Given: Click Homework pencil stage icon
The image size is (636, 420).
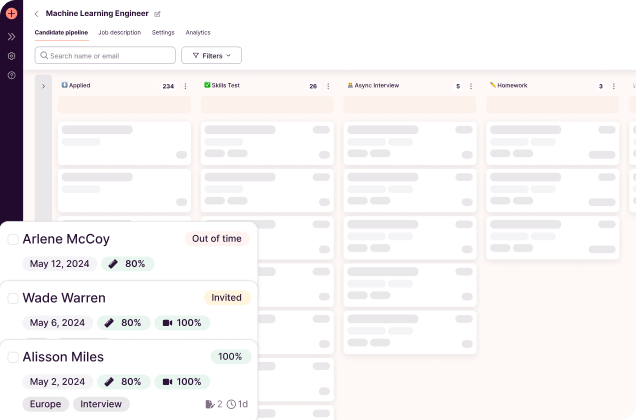Looking at the screenshot, I should (493, 85).
